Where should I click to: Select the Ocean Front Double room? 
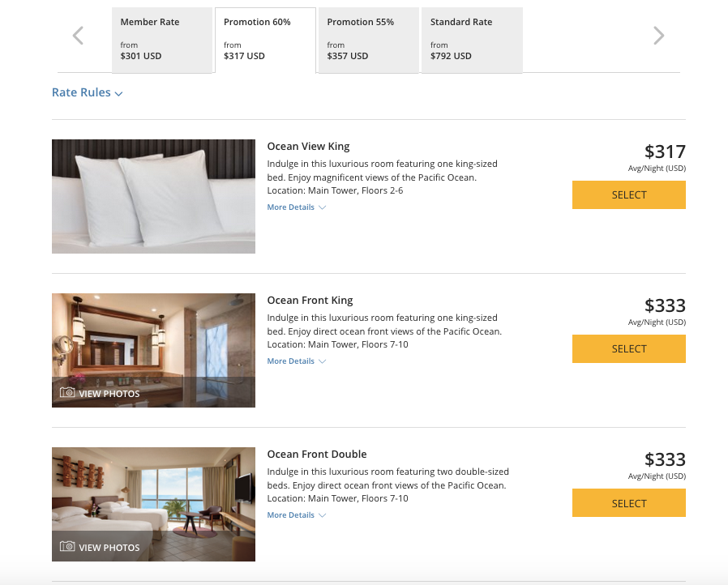point(628,503)
